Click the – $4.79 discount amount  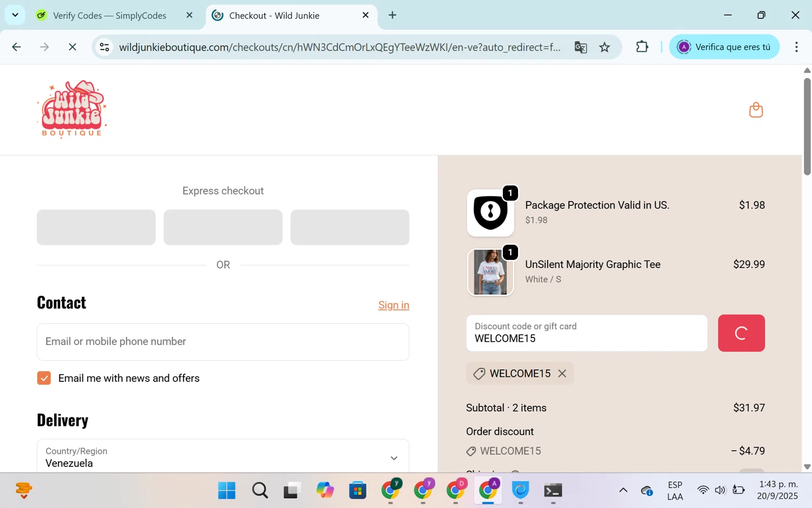pyautogui.click(x=748, y=451)
